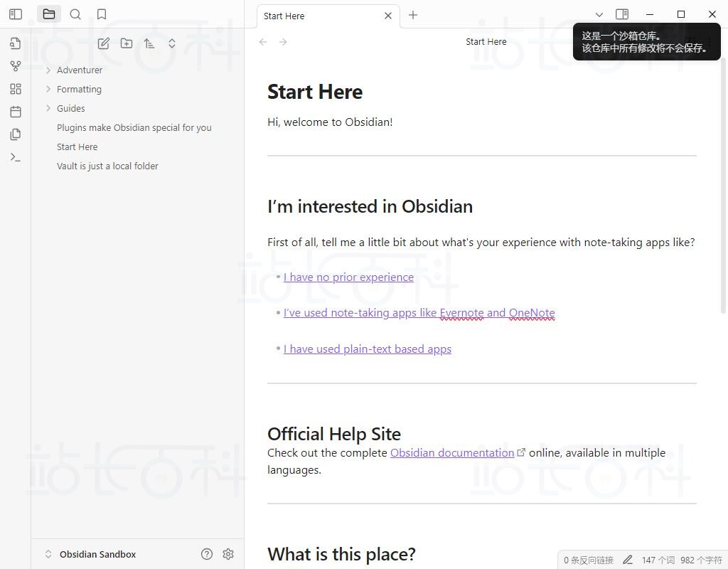The image size is (728, 569).
Task: Select Start Here note in file list
Action: click(77, 147)
